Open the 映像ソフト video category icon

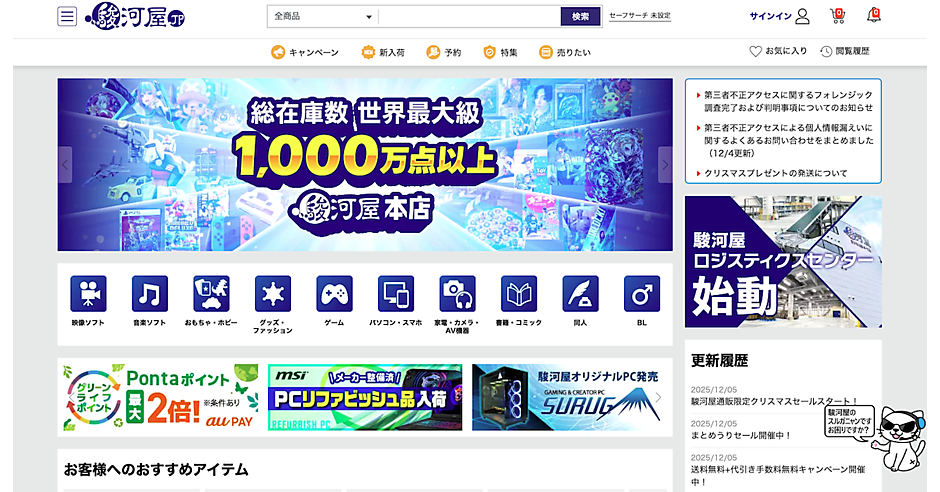point(88,294)
